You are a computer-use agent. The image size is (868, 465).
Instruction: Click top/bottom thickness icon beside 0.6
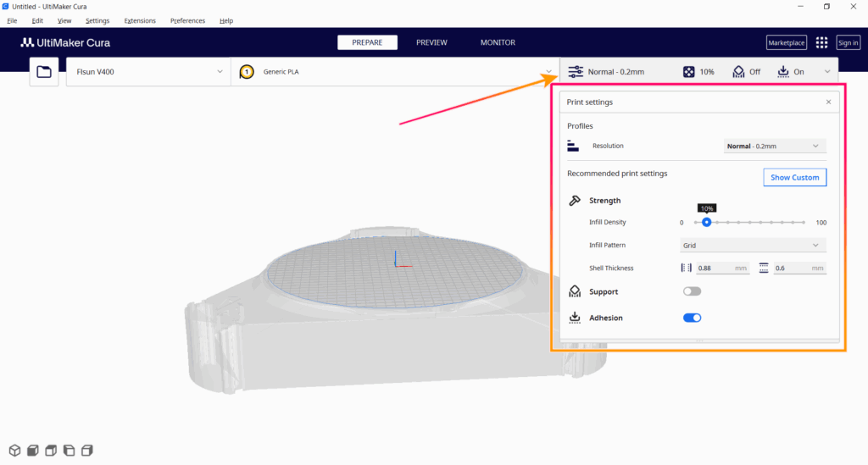pyautogui.click(x=764, y=268)
